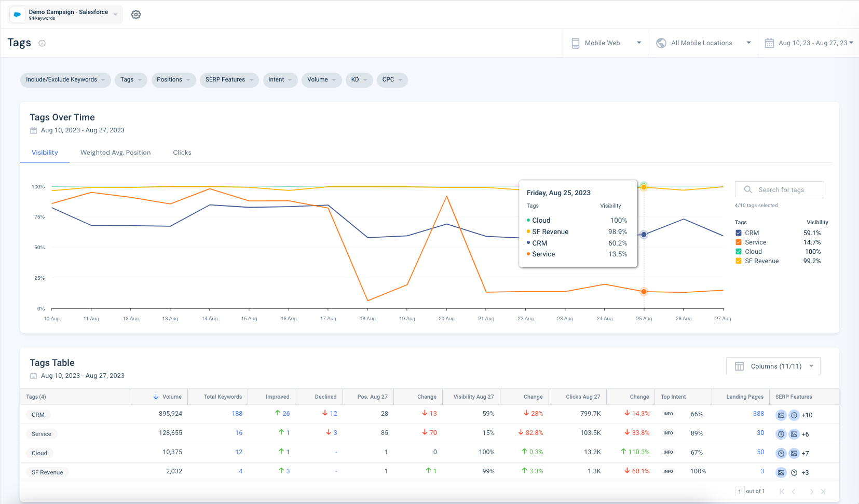The width and height of the screenshot is (859, 504).
Task: Open the SERP Features filter dropdown
Action: coord(229,80)
